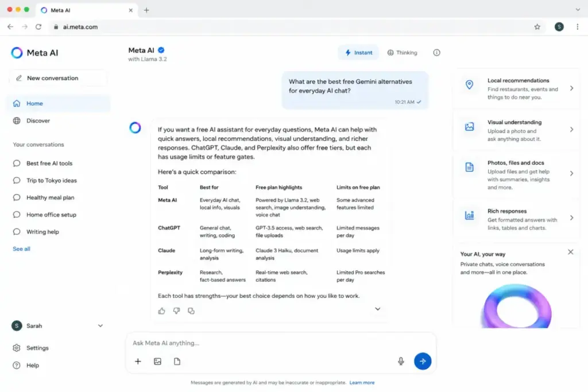Select the Home menu item
588x392 pixels.
pos(59,103)
